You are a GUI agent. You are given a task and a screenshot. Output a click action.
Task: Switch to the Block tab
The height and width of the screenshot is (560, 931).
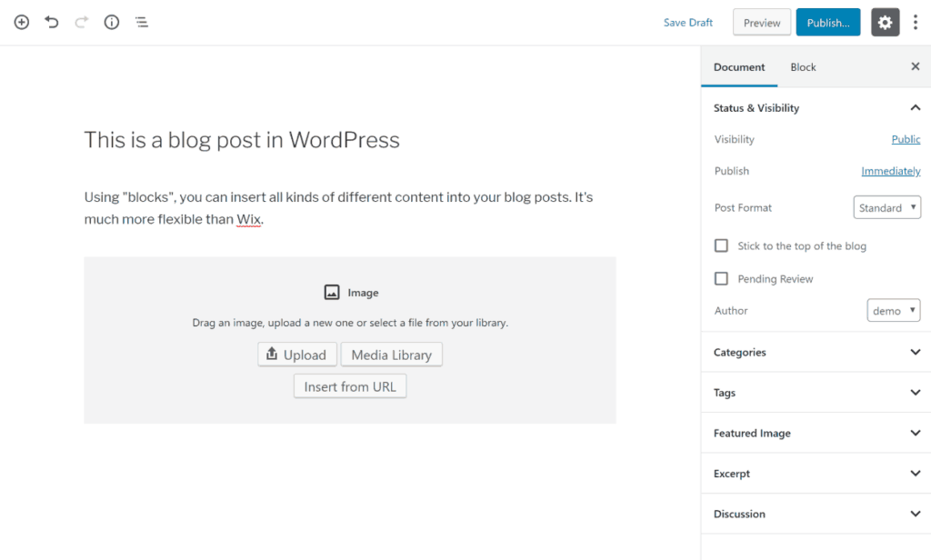click(x=803, y=67)
